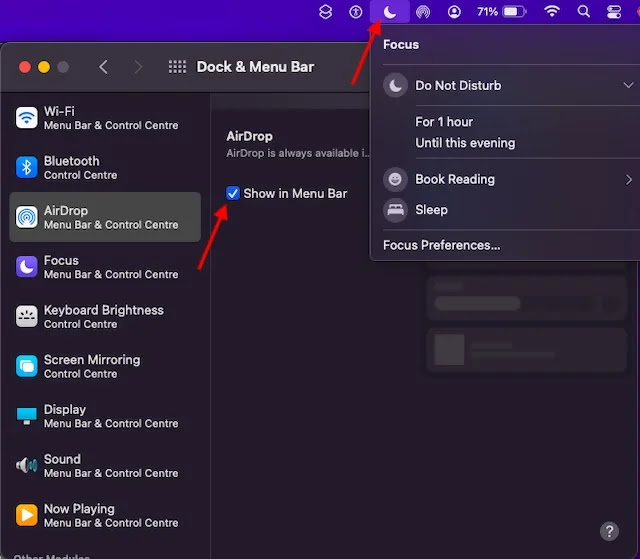Open Spotlight search magnifier icon
This screenshot has height=559, width=640.
pos(584,11)
